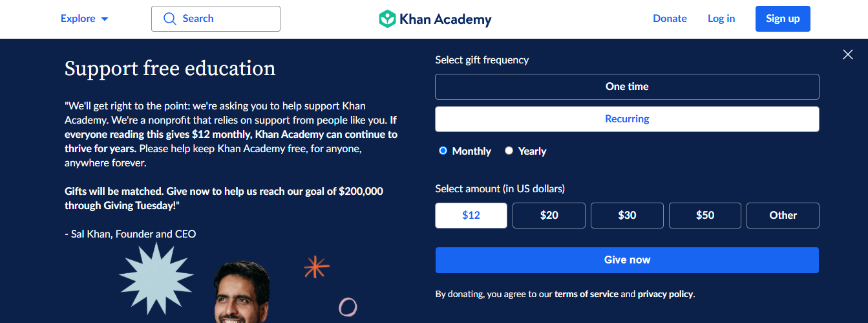Click Sal Khan's portrait photo
This screenshot has width=868, height=323.
pyautogui.click(x=242, y=293)
